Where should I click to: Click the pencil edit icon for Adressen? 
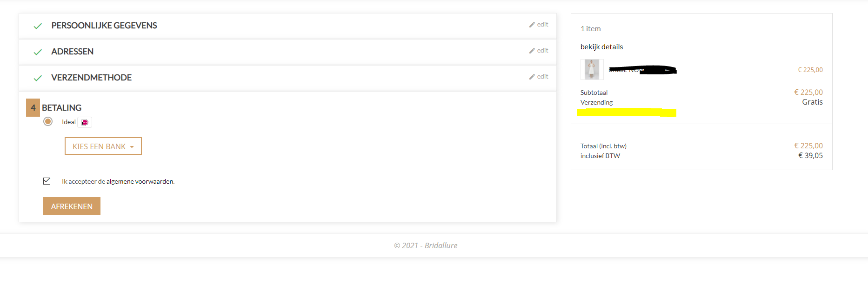(x=532, y=51)
